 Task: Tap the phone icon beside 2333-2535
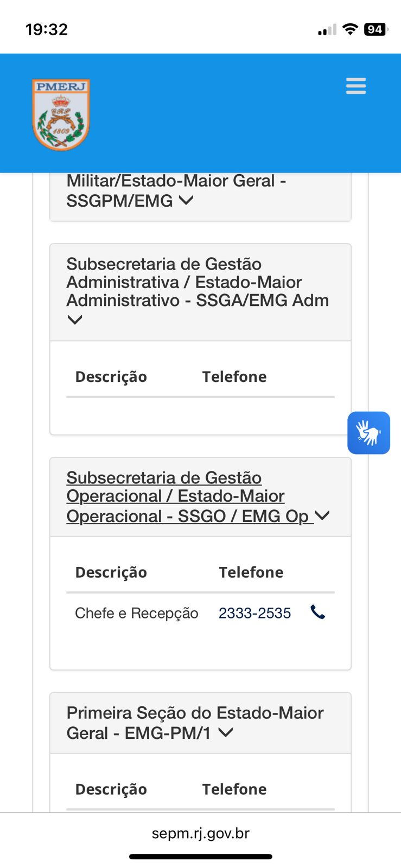click(317, 612)
